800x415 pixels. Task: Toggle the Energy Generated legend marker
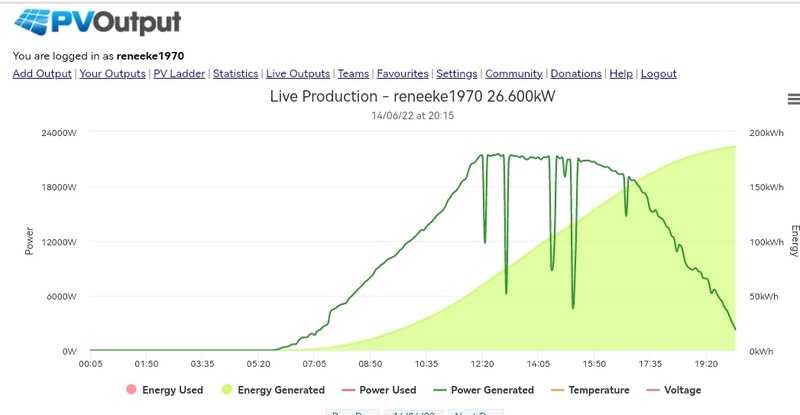[x=226, y=390]
